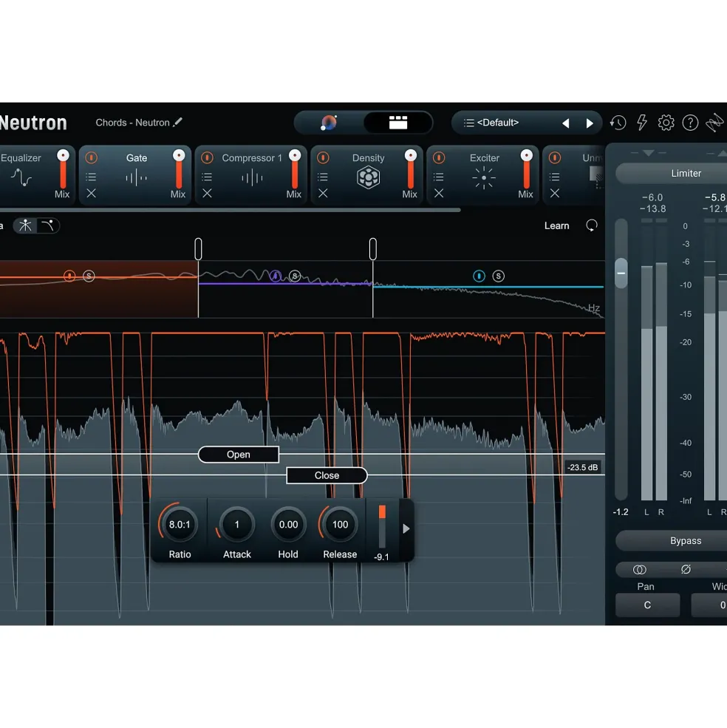This screenshot has width=727, height=728.
Task: Remove the Exciter module with X
Action: pyautogui.click(x=439, y=193)
